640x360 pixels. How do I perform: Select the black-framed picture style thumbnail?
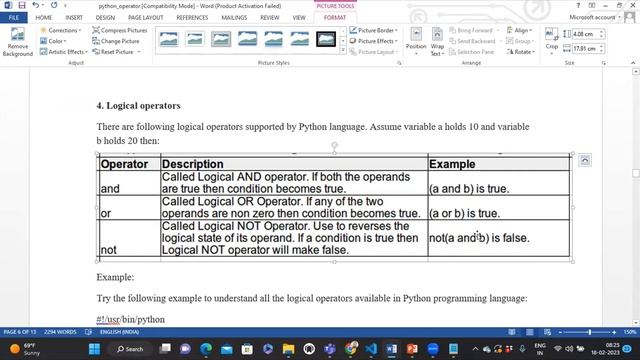pyautogui.click(x=326, y=39)
